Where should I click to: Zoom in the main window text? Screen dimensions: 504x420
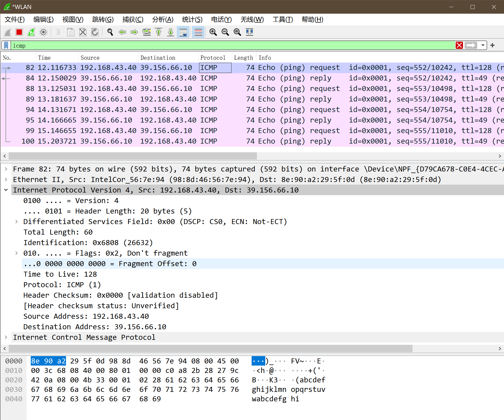[213, 32]
